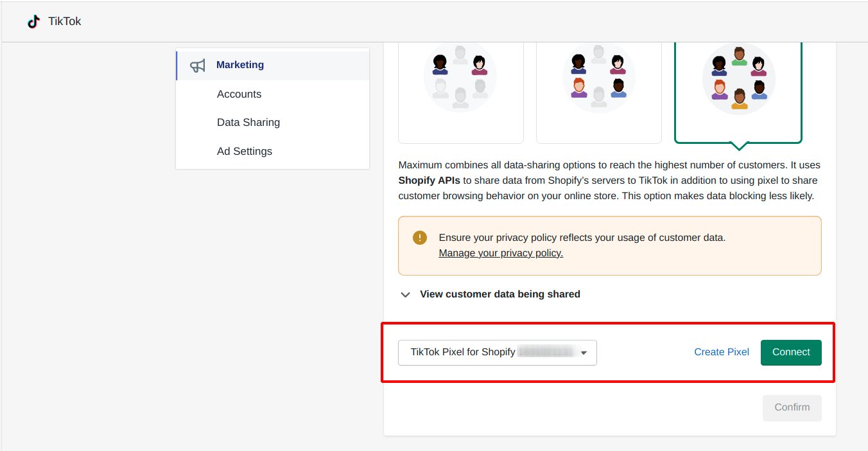The width and height of the screenshot is (868, 451).
Task: Select the Maximum data sharing card
Action: pos(738,92)
